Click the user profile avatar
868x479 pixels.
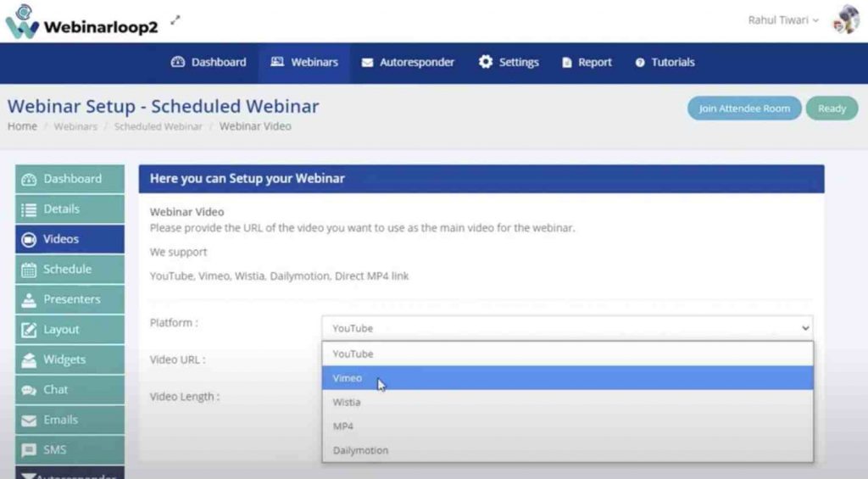tap(846, 20)
